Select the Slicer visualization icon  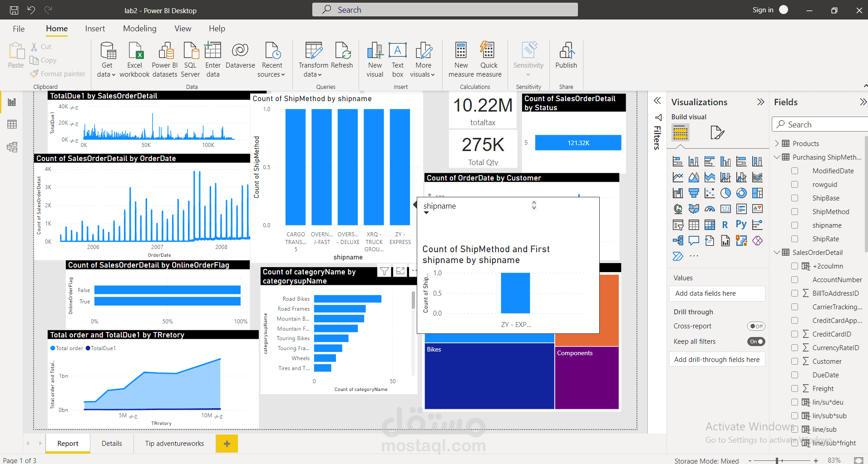pos(678,225)
